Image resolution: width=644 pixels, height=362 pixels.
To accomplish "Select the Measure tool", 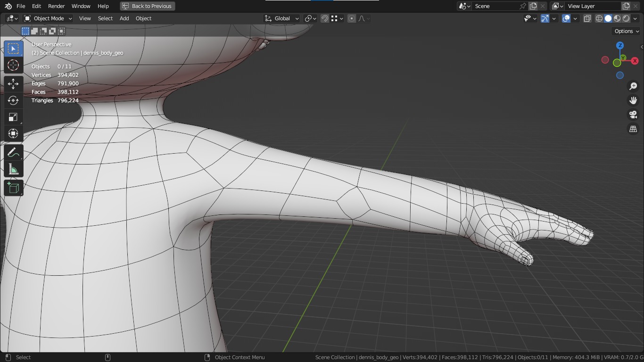I will tap(13, 169).
